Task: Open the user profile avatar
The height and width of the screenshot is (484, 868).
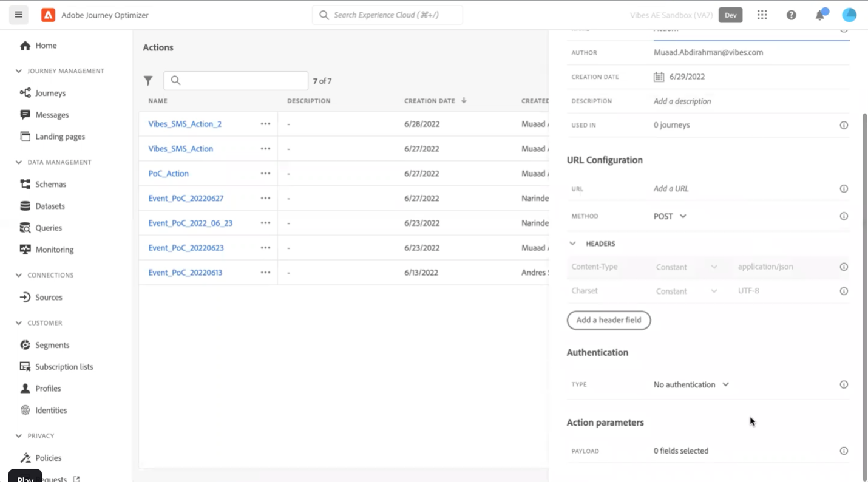Action: coord(849,15)
